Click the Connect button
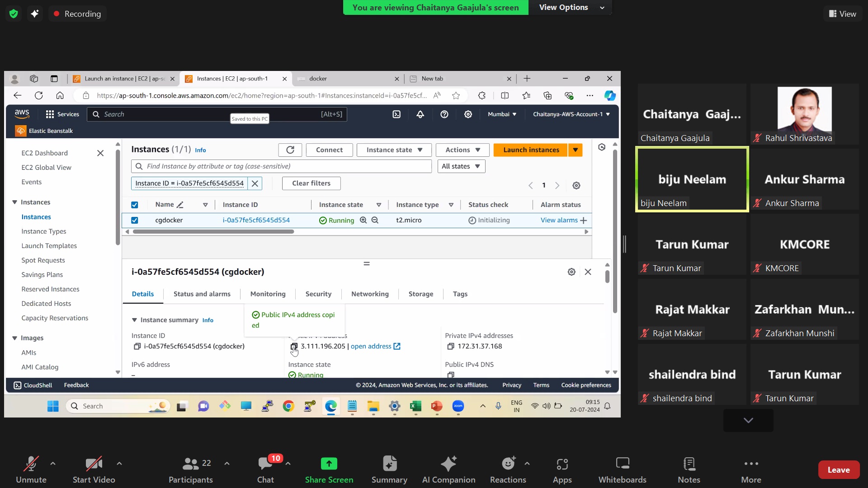The image size is (868, 488). pos(329,150)
